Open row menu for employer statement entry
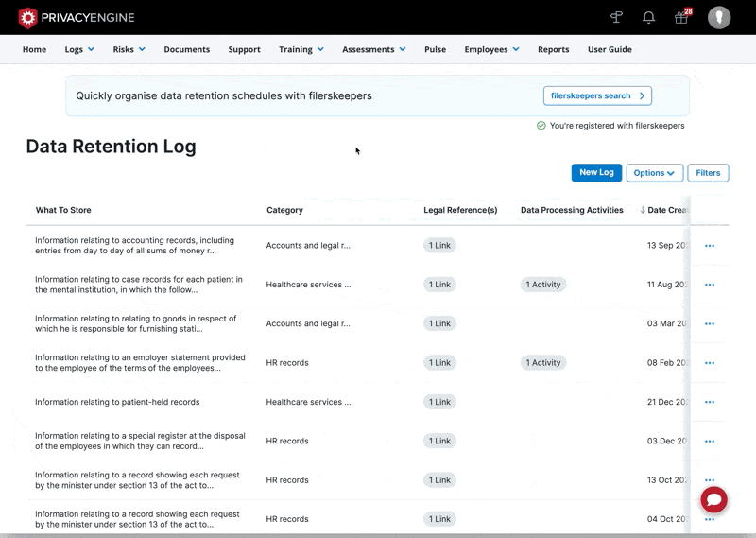The image size is (756, 538). tap(710, 363)
